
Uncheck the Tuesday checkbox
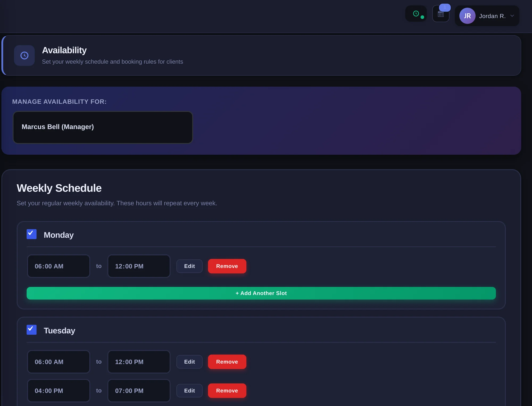click(x=32, y=330)
